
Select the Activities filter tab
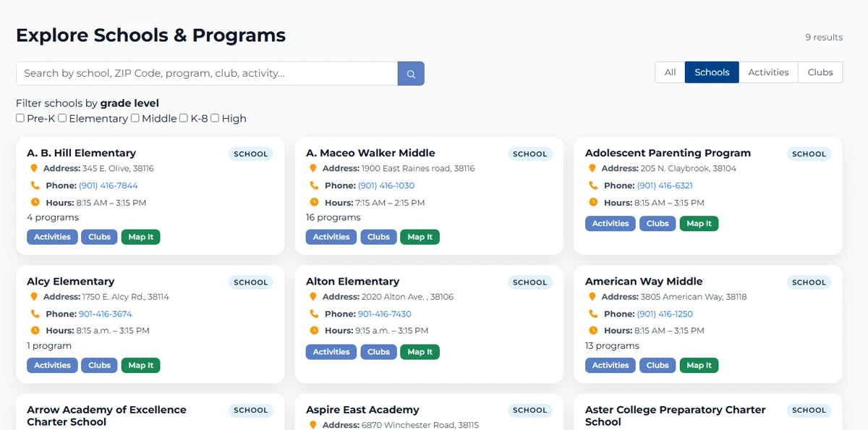point(768,72)
